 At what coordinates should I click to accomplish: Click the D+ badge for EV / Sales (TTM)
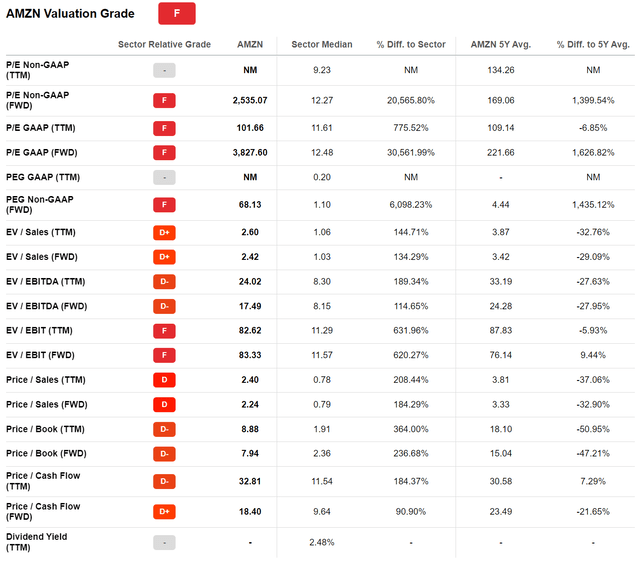[x=164, y=233]
